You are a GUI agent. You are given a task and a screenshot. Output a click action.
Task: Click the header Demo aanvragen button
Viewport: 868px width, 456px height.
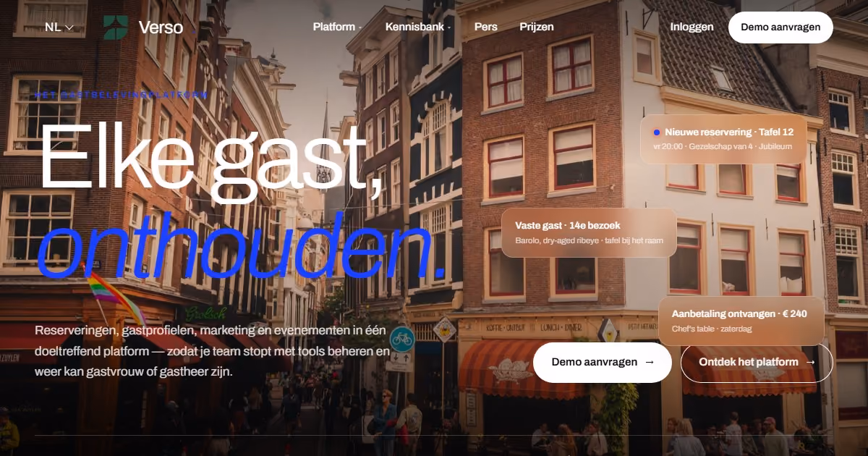click(780, 28)
